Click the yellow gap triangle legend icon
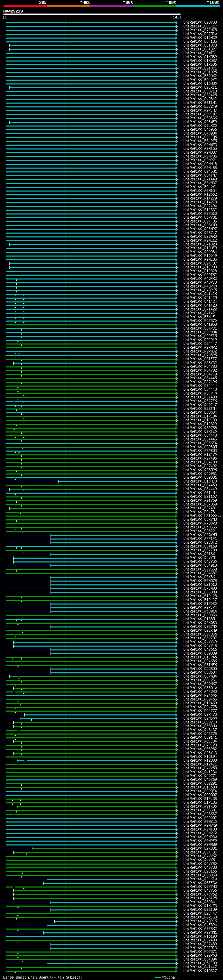This screenshot has width=223, height=980. pos(29,977)
